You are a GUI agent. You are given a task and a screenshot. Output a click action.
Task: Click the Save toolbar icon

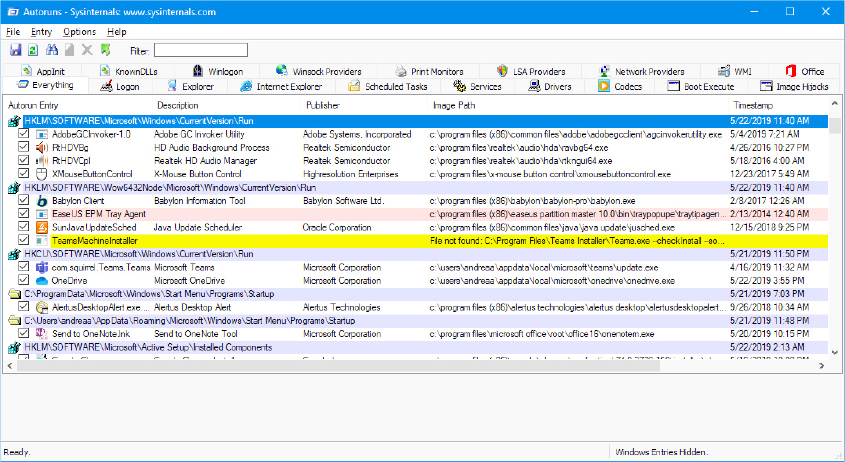[x=15, y=50]
